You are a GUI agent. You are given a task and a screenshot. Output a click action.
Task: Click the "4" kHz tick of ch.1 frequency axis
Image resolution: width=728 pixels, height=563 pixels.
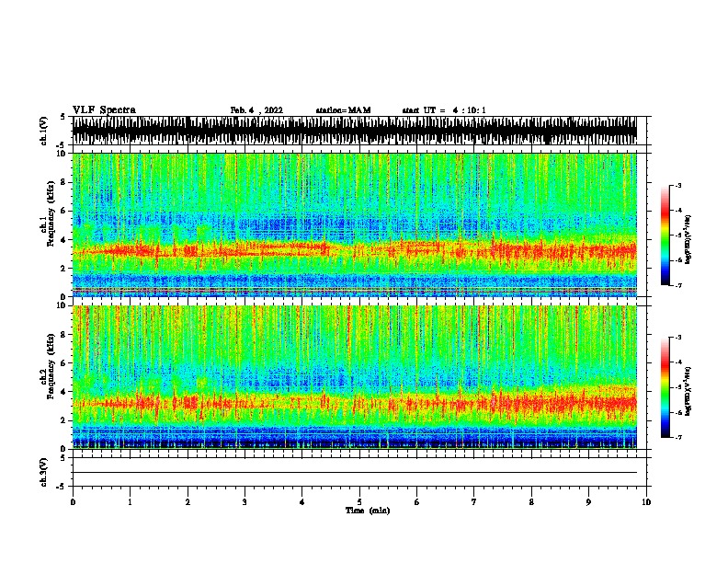65,240
